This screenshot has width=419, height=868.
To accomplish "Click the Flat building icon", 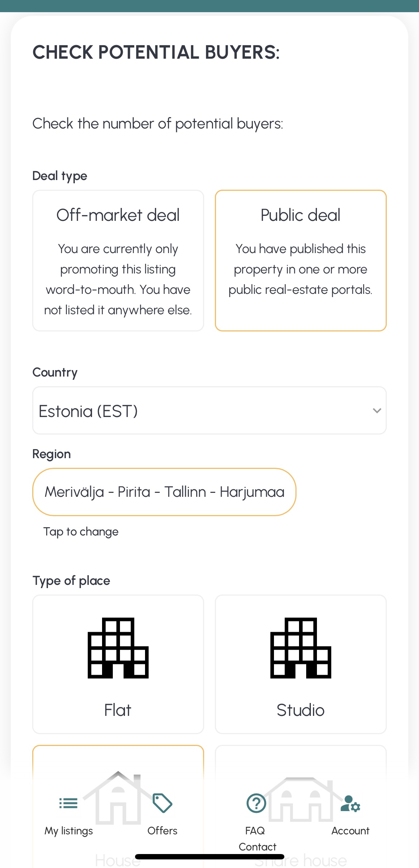I will pyautogui.click(x=118, y=648).
